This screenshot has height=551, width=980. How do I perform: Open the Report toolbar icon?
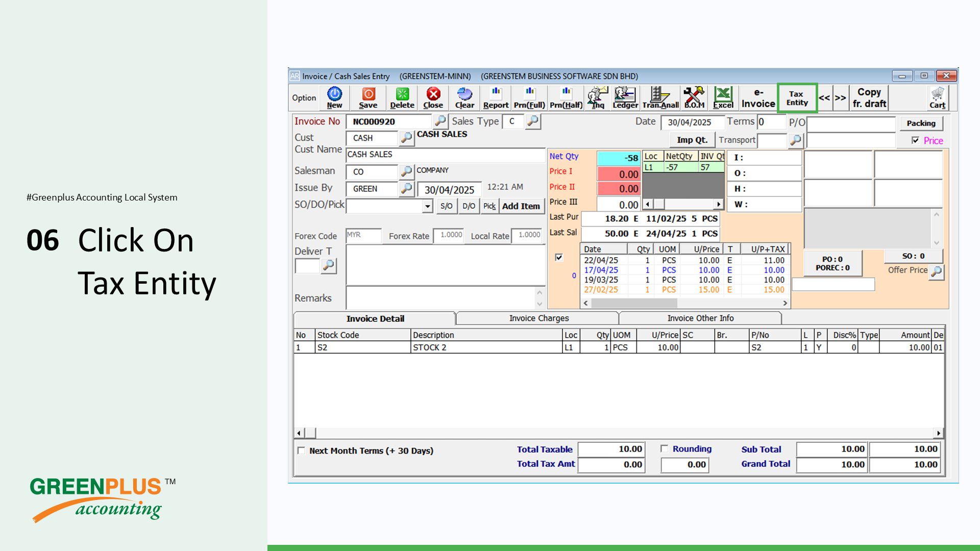(496, 97)
